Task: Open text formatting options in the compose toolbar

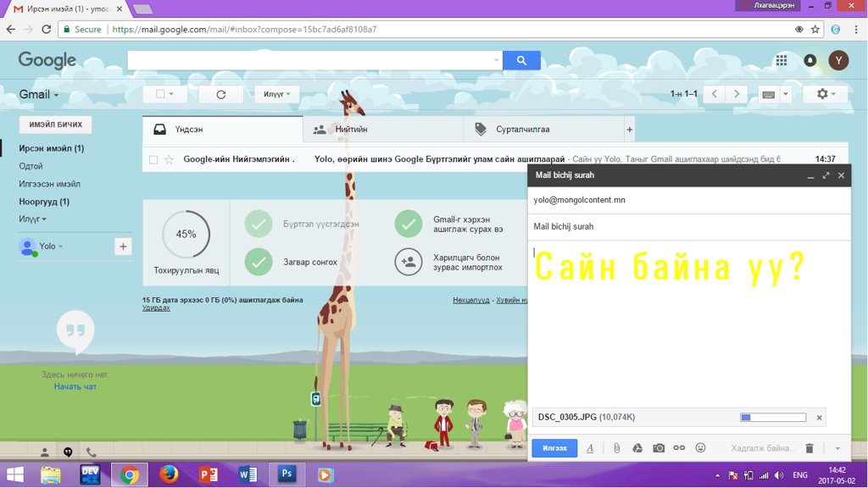Action: (x=590, y=448)
